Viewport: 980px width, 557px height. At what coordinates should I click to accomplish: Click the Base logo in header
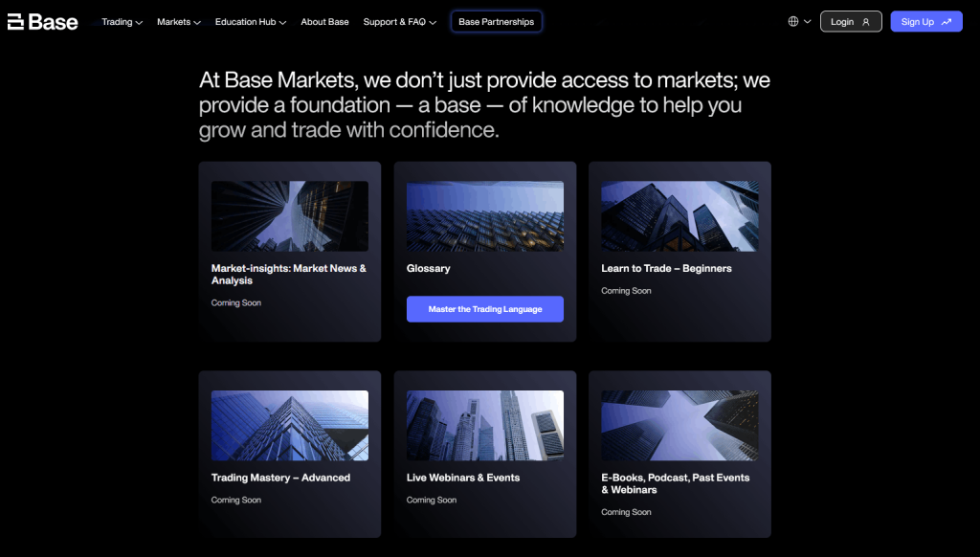tap(42, 22)
